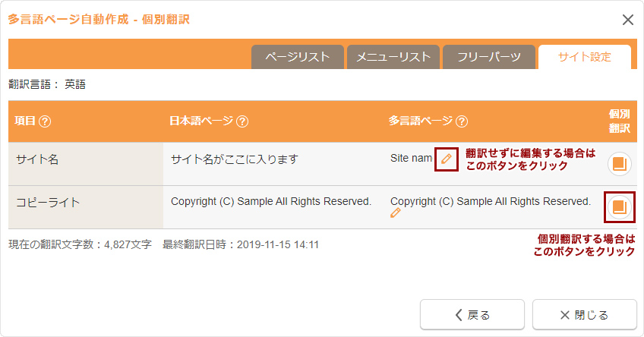The height and width of the screenshot is (337, 644).
Task: Open the help icon next to 日本語ページ
Action: coord(242,121)
